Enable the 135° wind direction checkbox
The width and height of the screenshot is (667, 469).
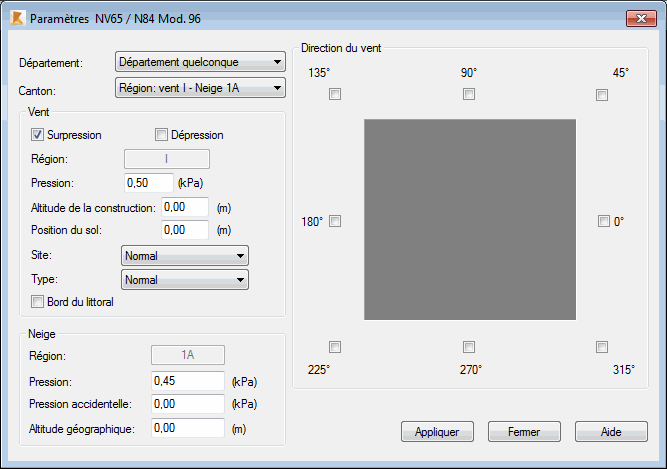(x=335, y=94)
